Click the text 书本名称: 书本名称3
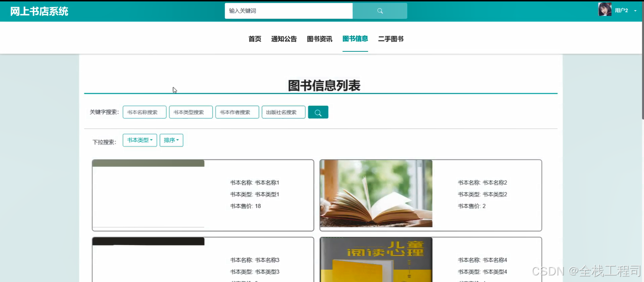 255,260
